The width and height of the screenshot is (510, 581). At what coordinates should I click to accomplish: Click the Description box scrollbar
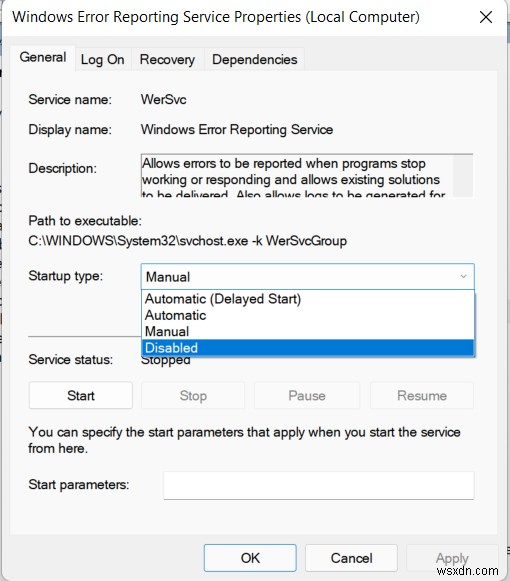coord(463,176)
